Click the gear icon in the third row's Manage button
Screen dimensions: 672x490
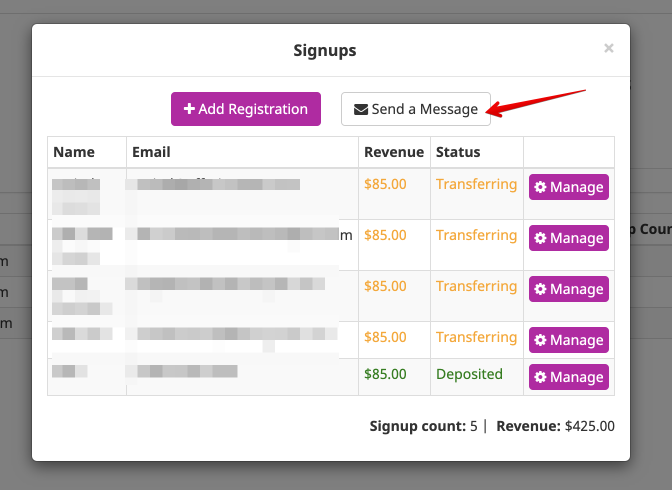[540, 289]
